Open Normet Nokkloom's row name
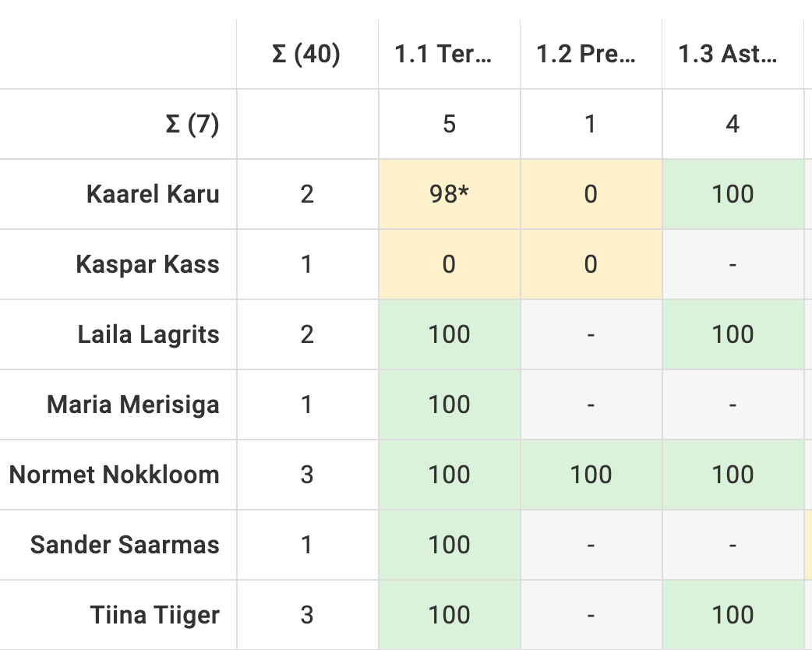812x650 pixels. click(115, 475)
